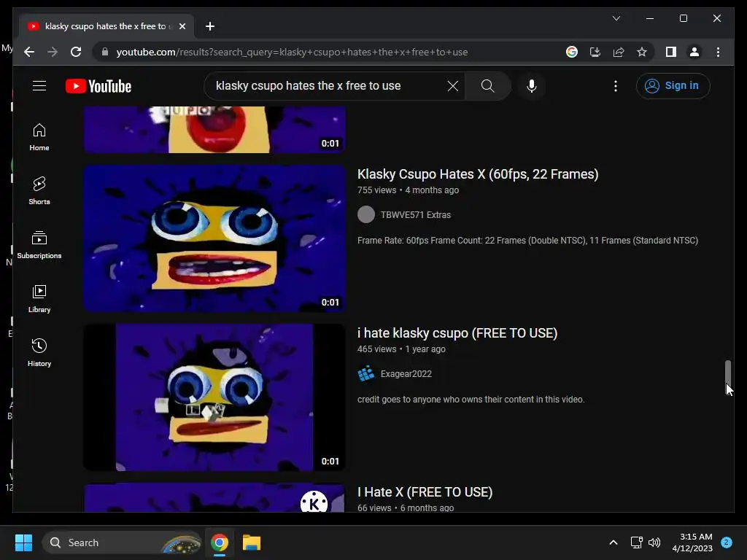Play the partially visible top video thumbnail

pyautogui.click(x=214, y=130)
